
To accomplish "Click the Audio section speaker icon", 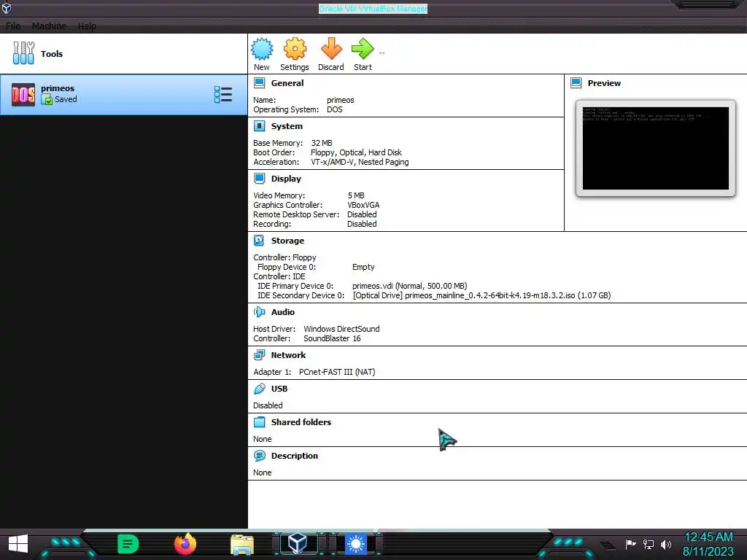I will click(x=259, y=312).
